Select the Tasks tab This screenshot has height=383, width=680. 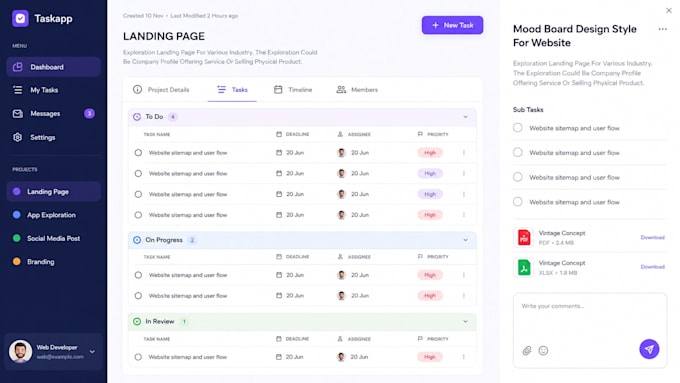tap(232, 90)
